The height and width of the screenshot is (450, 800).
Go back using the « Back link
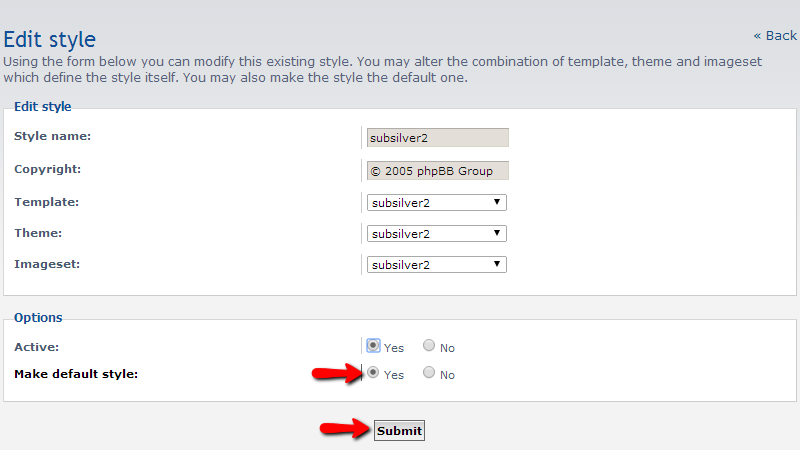[x=775, y=36]
